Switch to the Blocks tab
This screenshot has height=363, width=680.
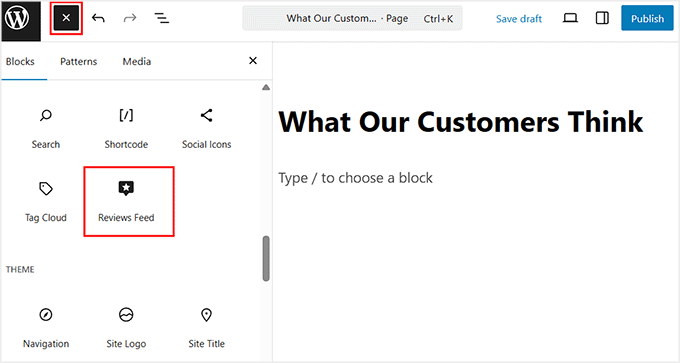(x=20, y=62)
